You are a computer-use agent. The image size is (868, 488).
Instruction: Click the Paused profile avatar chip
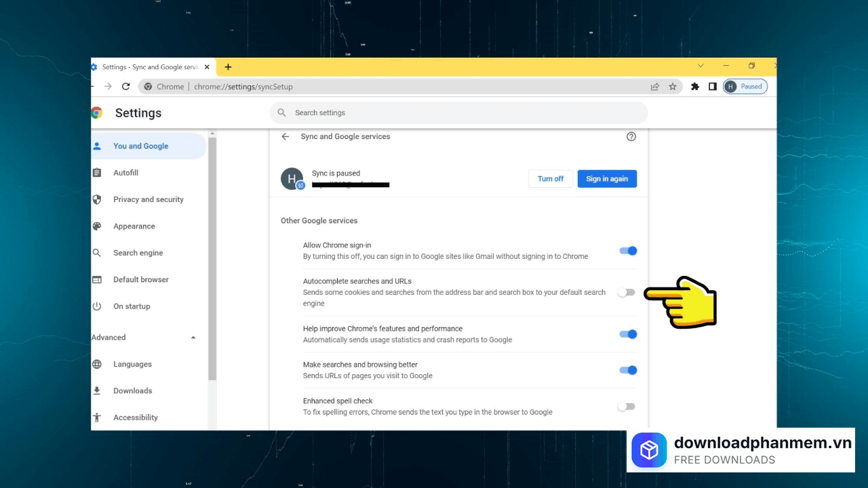[745, 87]
